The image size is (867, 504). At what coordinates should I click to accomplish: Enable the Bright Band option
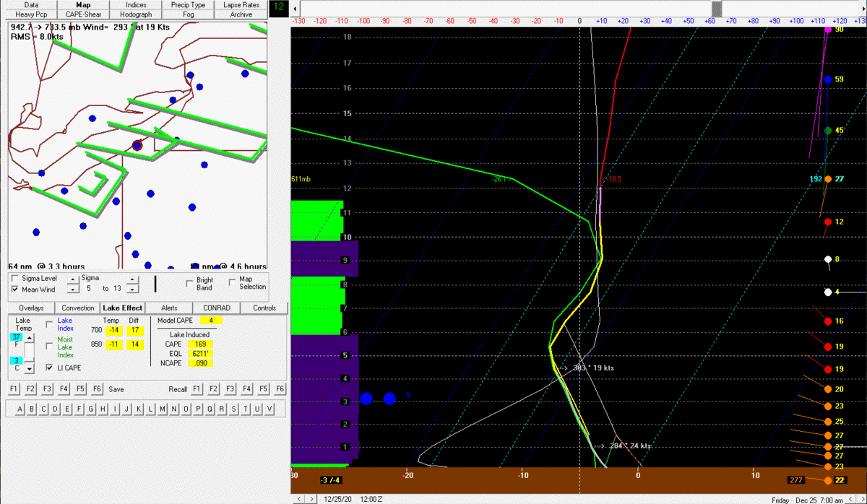[x=189, y=282]
